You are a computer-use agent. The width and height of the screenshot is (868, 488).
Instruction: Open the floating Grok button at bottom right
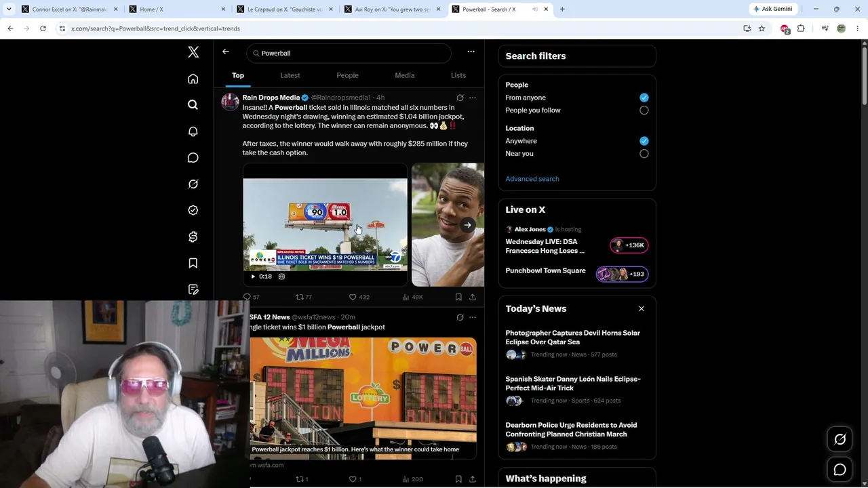pyautogui.click(x=840, y=440)
